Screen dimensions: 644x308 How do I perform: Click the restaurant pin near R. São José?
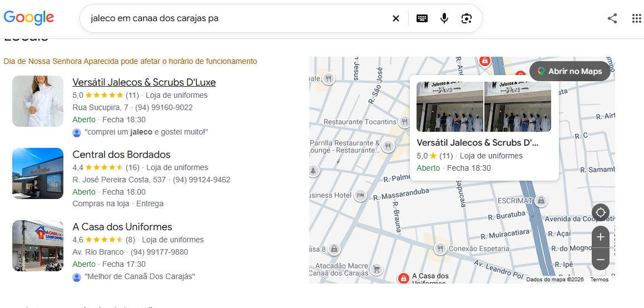(328, 78)
